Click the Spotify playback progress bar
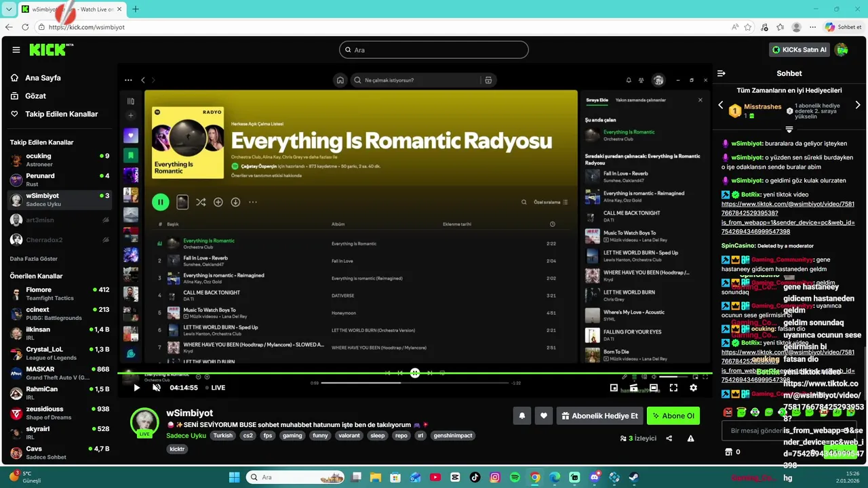The image size is (868, 488). (416, 382)
